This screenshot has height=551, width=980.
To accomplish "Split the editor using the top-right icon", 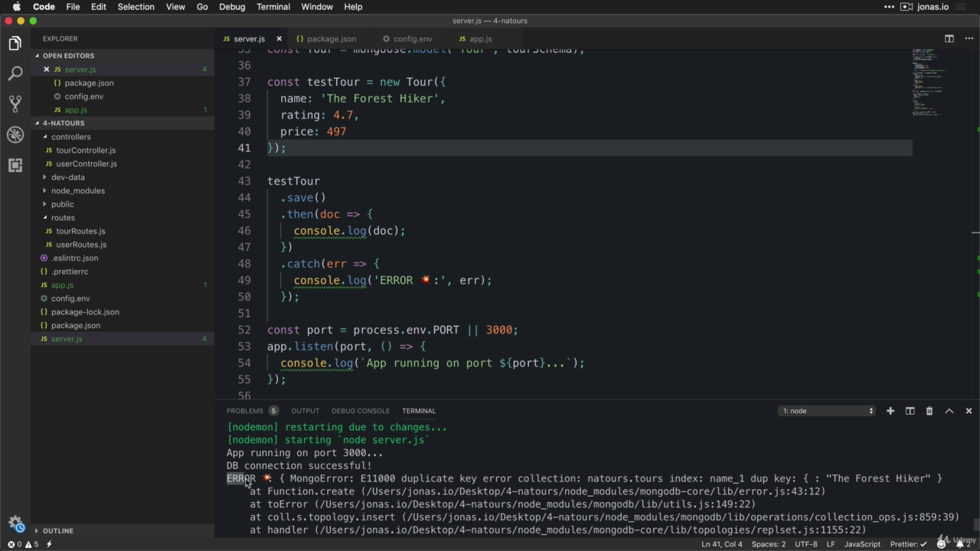I will click(949, 38).
